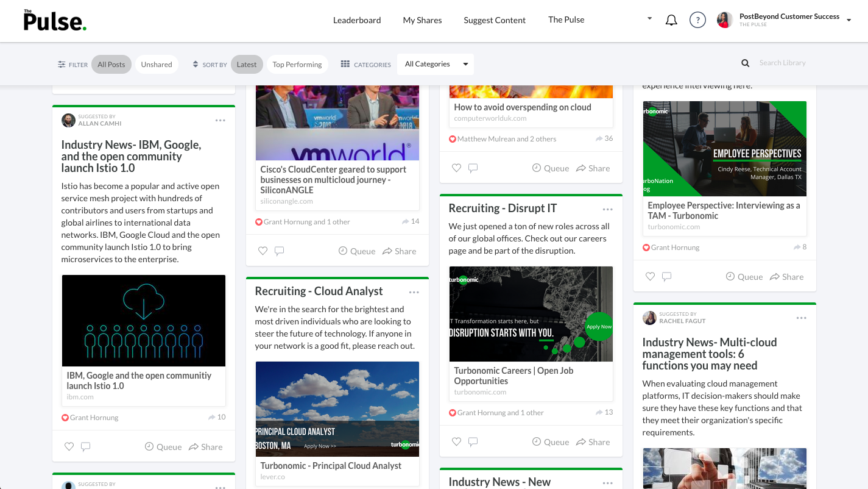Queue the Recruiting - Disrupt IT post
The width and height of the screenshot is (868, 489).
click(551, 441)
